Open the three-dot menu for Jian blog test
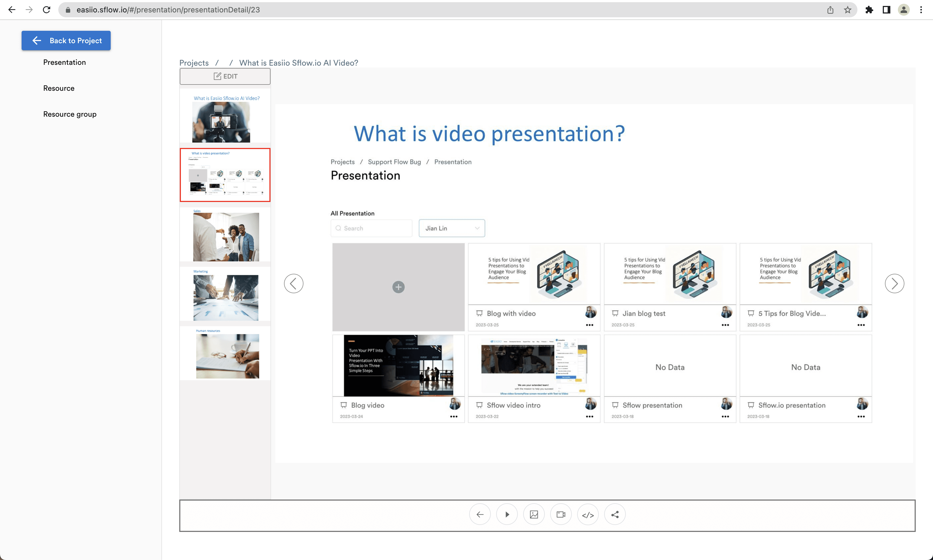The image size is (933, 560). [725, 325]
